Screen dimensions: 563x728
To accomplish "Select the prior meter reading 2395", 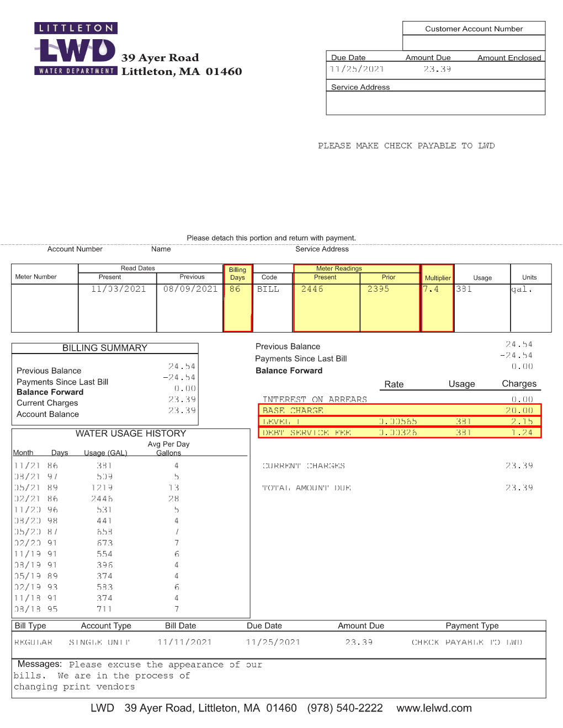I will pos(378,289).
